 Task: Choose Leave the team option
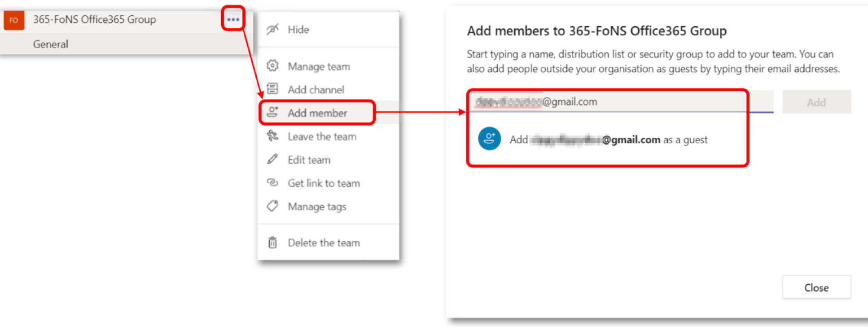(322, 137)
